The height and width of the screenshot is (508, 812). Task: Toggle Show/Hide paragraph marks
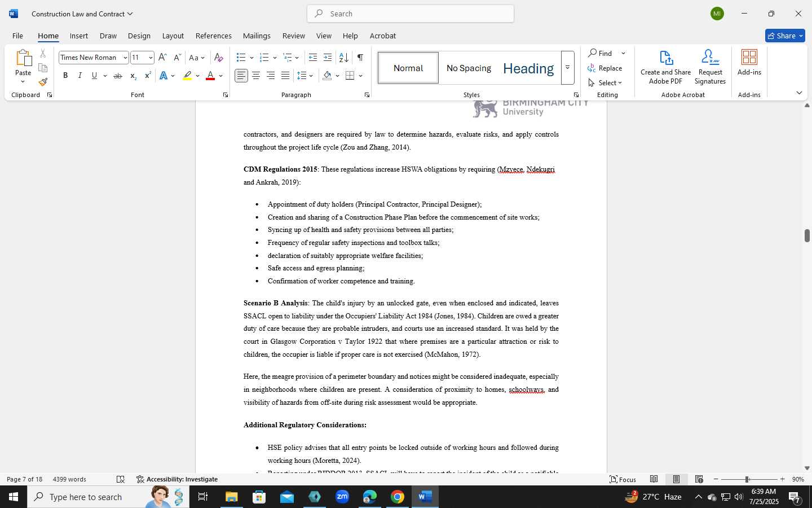[x=360, y=58]
